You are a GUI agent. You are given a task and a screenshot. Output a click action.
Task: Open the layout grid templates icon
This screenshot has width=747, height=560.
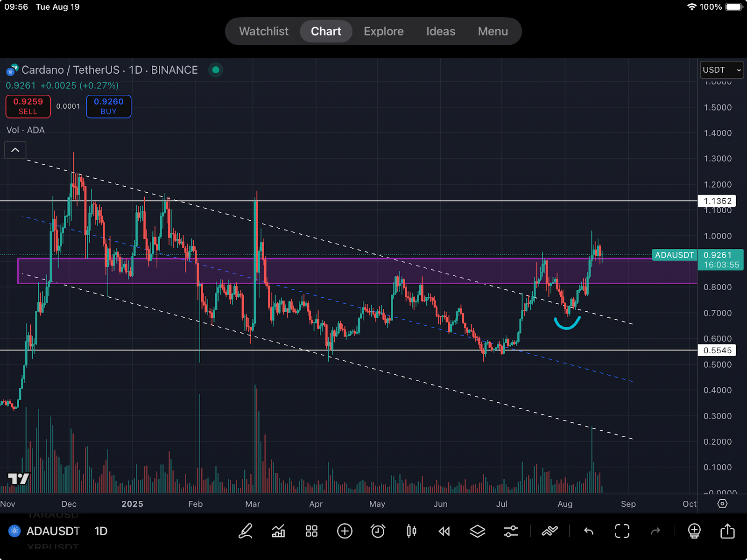(311, 531)
